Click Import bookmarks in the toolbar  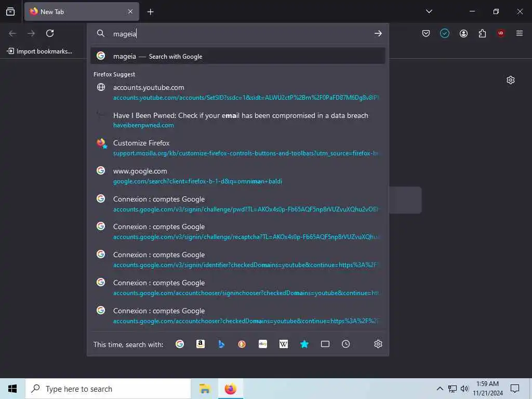click(39, 51)
